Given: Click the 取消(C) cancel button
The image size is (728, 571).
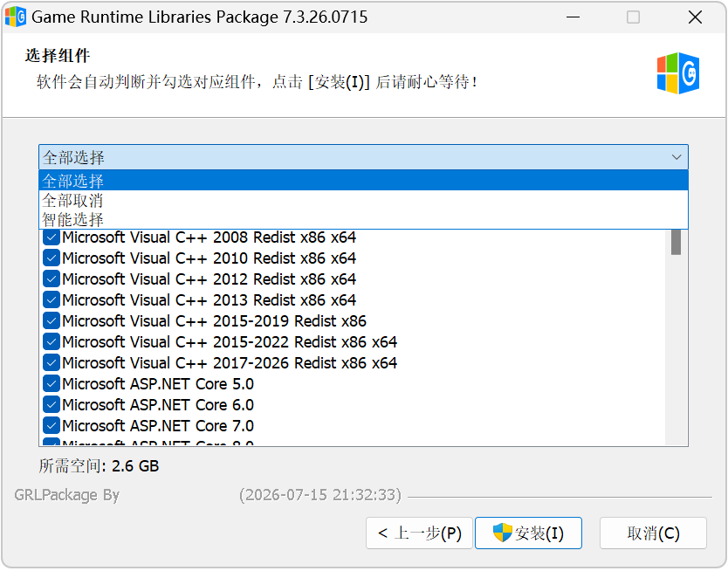Looking at the screenshot, I should click(x=653, y=533).
